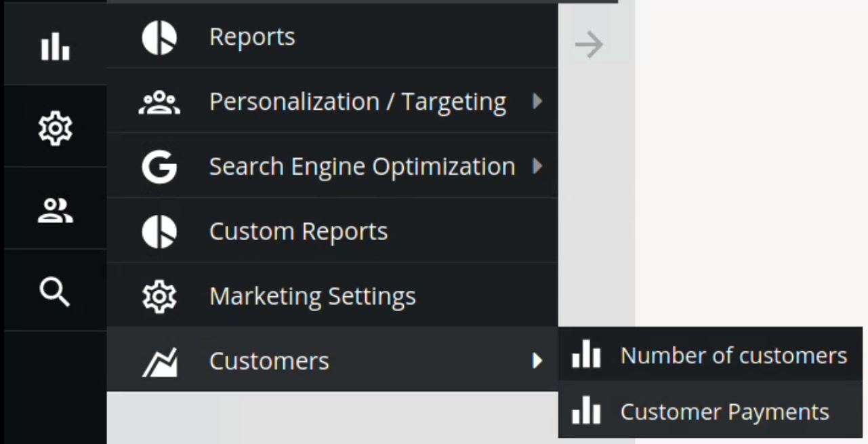Viewport: 868px width, 444px height.
Task: Select Number of customers
Action: click(733, 355)
